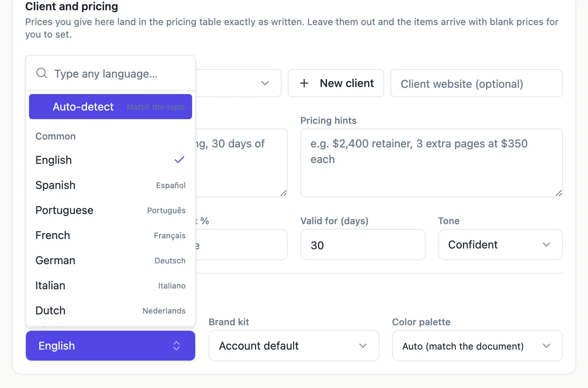588x388 pixels.
Task: Click the chevron in Brand kit dropdown
Action: (363, 346)
